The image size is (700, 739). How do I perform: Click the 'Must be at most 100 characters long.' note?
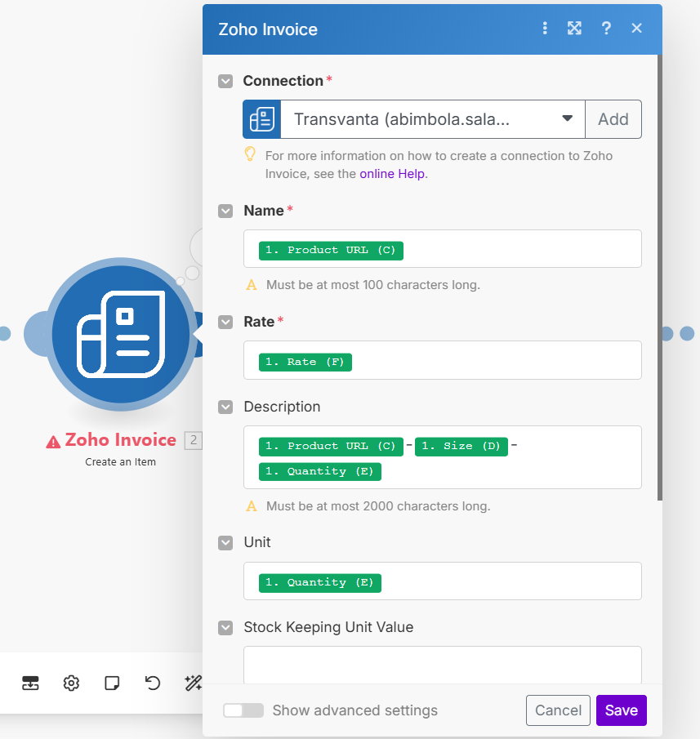(372, 285)
